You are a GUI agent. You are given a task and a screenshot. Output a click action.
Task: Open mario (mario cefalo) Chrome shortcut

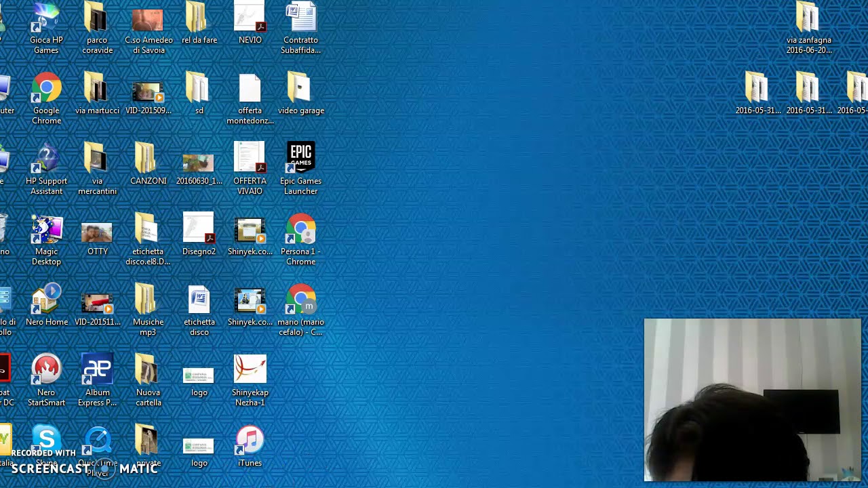click(x=301, y=310)
